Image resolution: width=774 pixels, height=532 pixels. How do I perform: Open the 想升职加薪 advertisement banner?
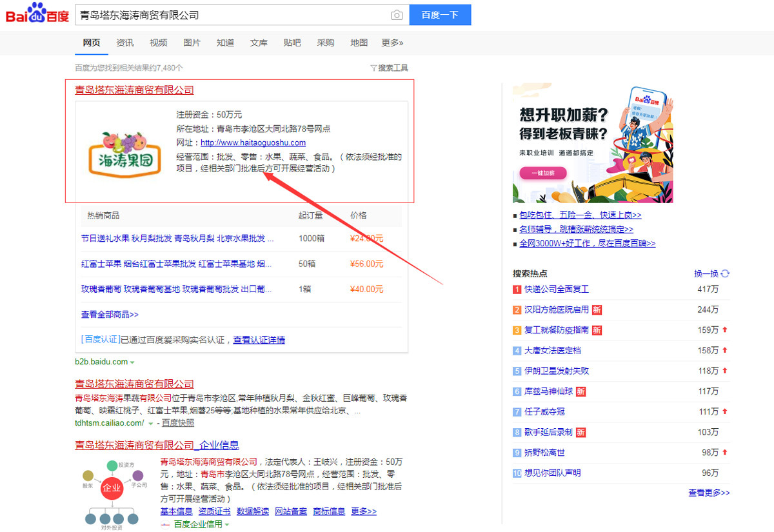593,143
